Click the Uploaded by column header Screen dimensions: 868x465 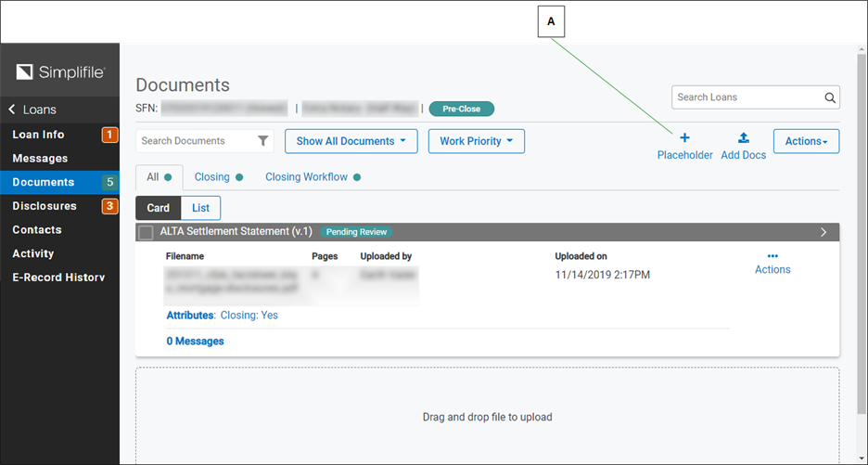[x=386, y=256]
